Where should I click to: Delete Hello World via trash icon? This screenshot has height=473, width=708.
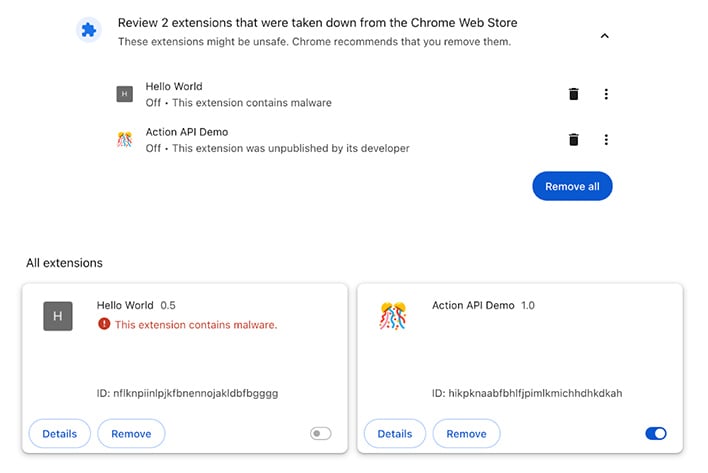[x=573, y=94]
